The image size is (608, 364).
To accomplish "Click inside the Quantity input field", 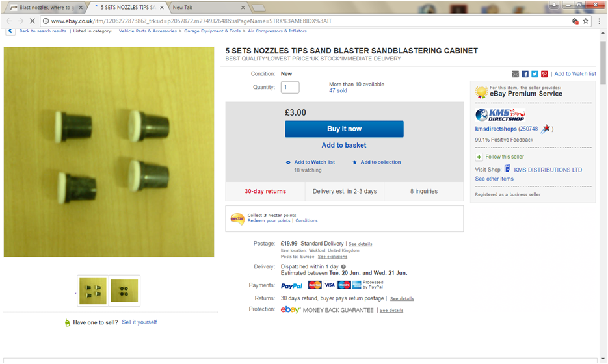I will tap(290, 87).
